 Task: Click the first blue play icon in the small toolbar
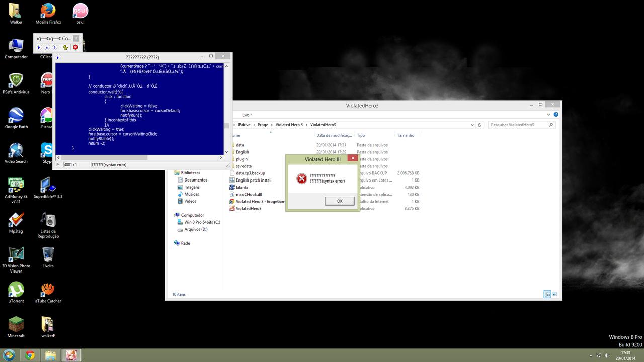click(x=39, y=47)
